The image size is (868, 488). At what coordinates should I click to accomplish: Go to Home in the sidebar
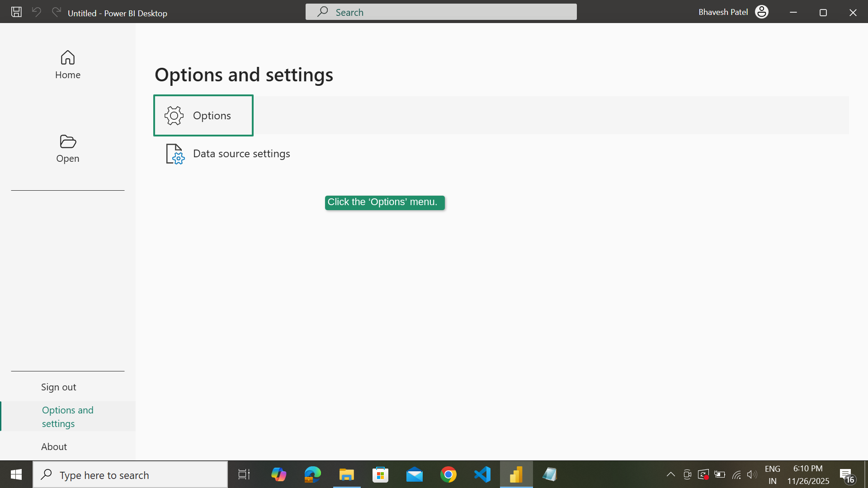tap(67, 65)
